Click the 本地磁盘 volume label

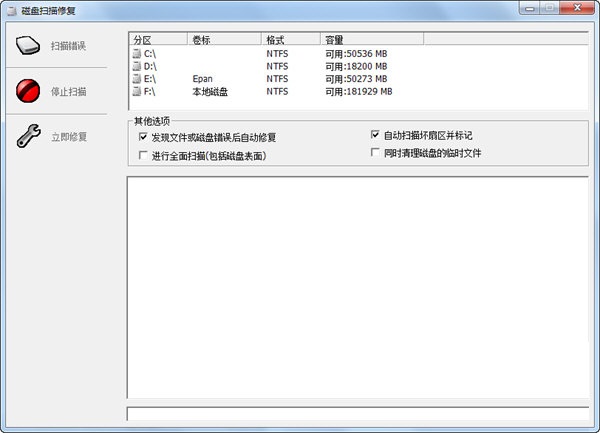click(x=212, y=91)
